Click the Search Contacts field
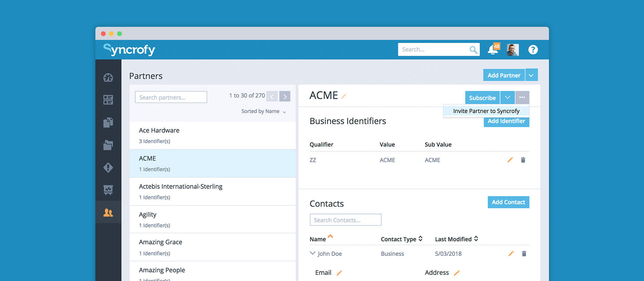 [345, 220]
